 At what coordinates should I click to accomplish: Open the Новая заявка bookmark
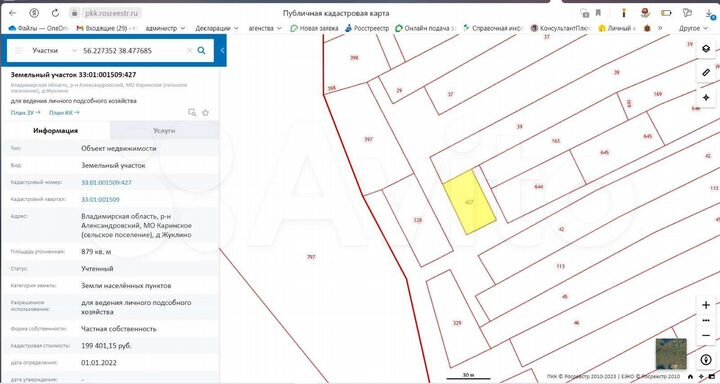click(x=315, y=28)
